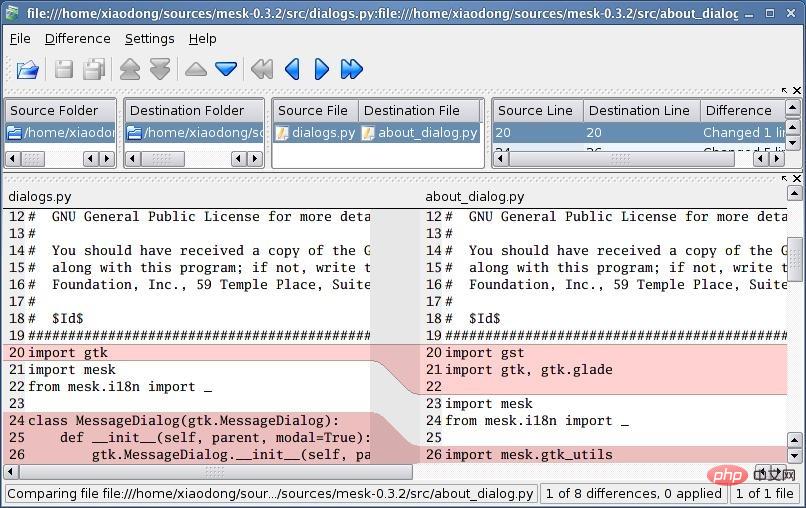Click the blue right arrow icon
Viewport: 806px width, 508px height.
[321, 69]
